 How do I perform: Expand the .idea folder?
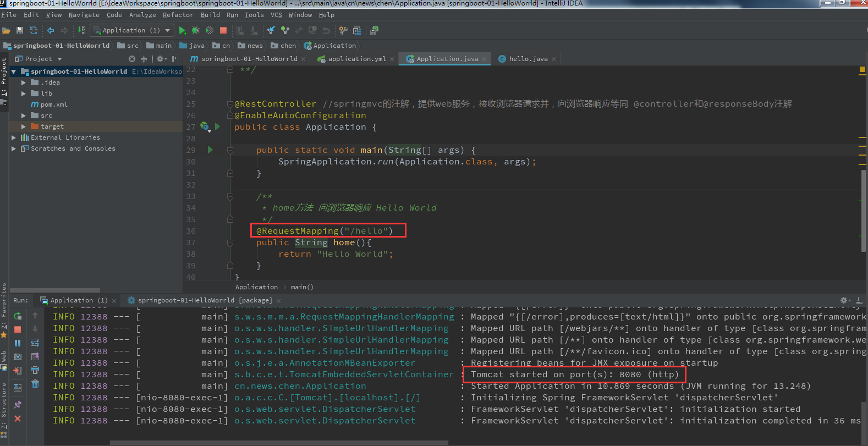tap(24, 82)
